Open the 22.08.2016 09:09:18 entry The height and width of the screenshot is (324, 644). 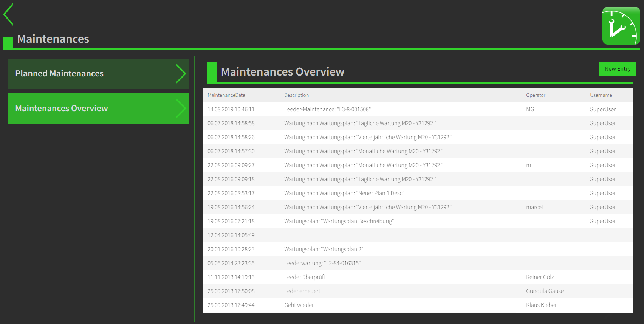click(x=418, y=179)
